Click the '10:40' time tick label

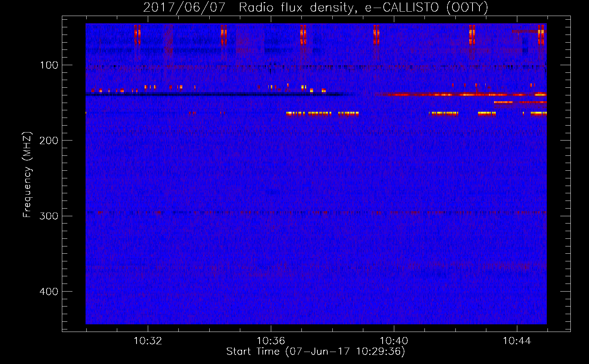[394, 341]
